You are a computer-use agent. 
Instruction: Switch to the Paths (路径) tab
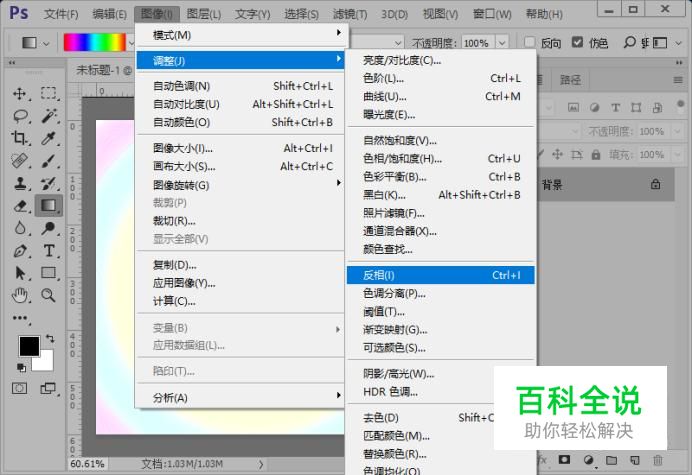tap(570, 80)
